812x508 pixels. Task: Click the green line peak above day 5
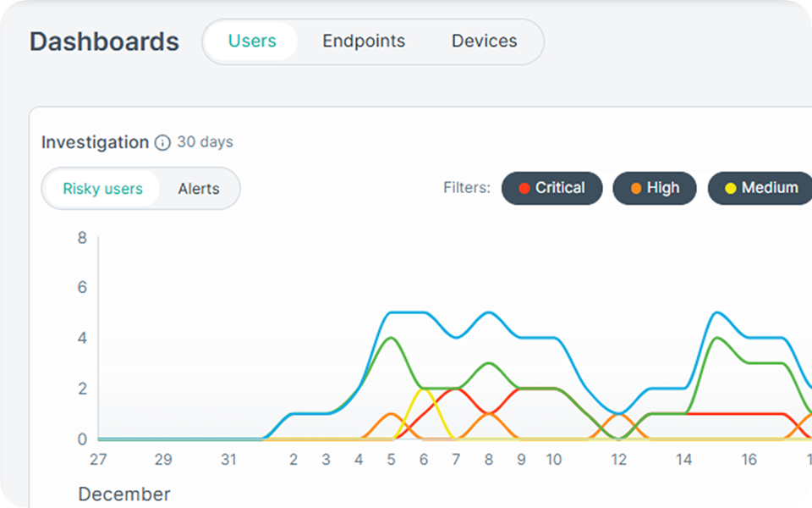391,339
